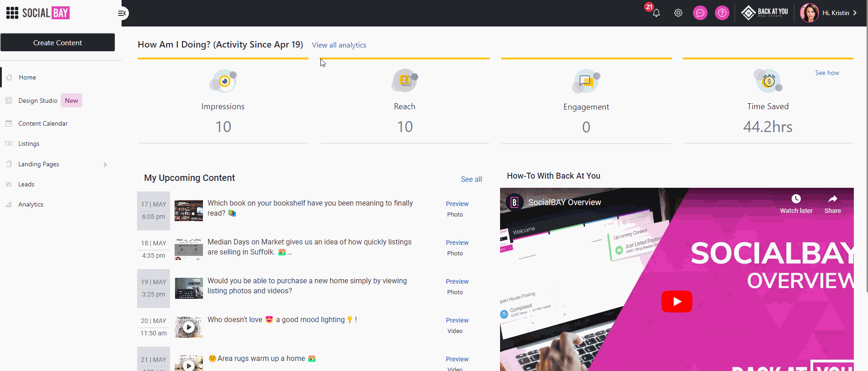
Task: Click the Content Calendar sidebar icon
Action: (x=9, y=123)
